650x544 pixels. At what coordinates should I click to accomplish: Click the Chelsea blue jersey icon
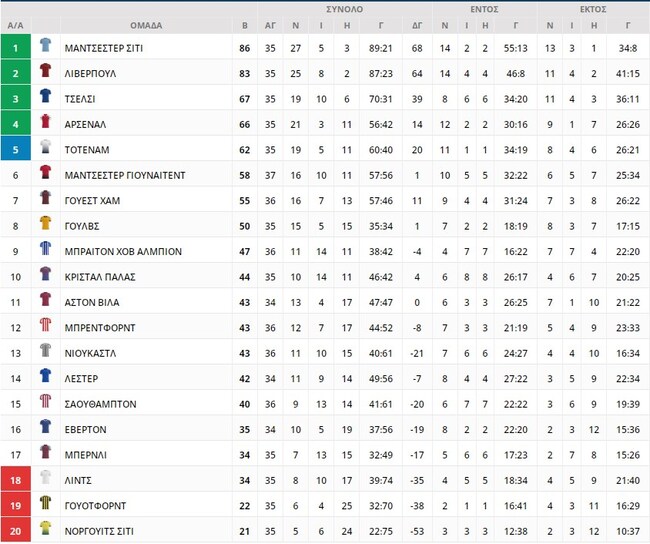point(46,96)
